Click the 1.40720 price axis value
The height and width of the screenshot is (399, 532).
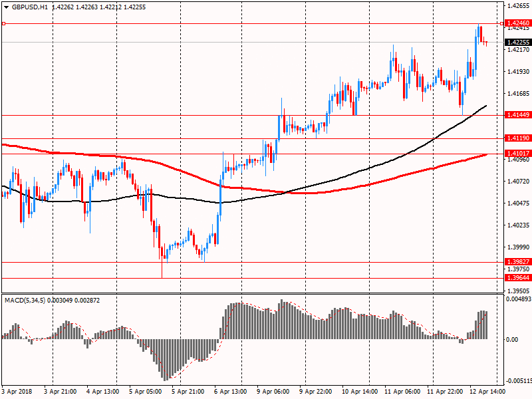pyautogui.click(x=519, y=181)
